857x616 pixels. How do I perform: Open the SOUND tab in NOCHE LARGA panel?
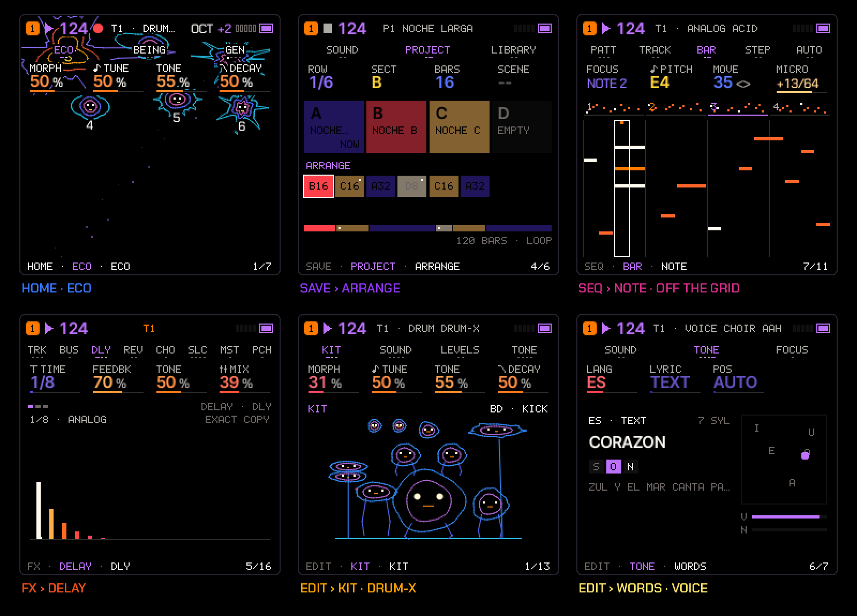point(342,50)
